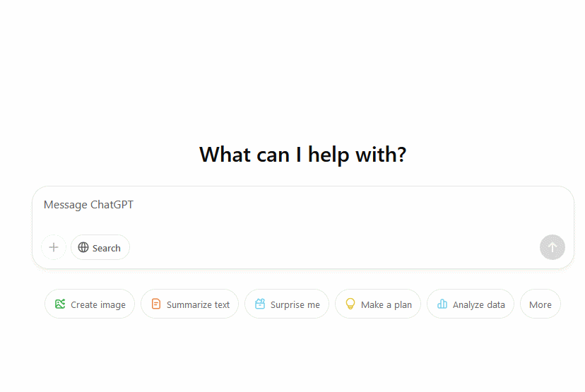Click the Search label text
Viewport: 585px width, 392px height.
[107, 248]
